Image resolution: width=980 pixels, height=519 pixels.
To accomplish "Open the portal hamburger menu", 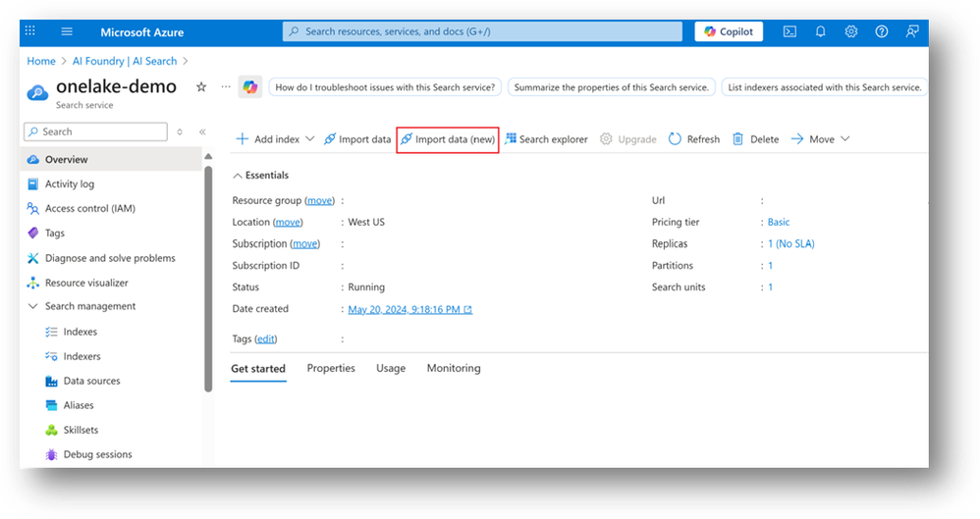I will (x=67, y=31).
